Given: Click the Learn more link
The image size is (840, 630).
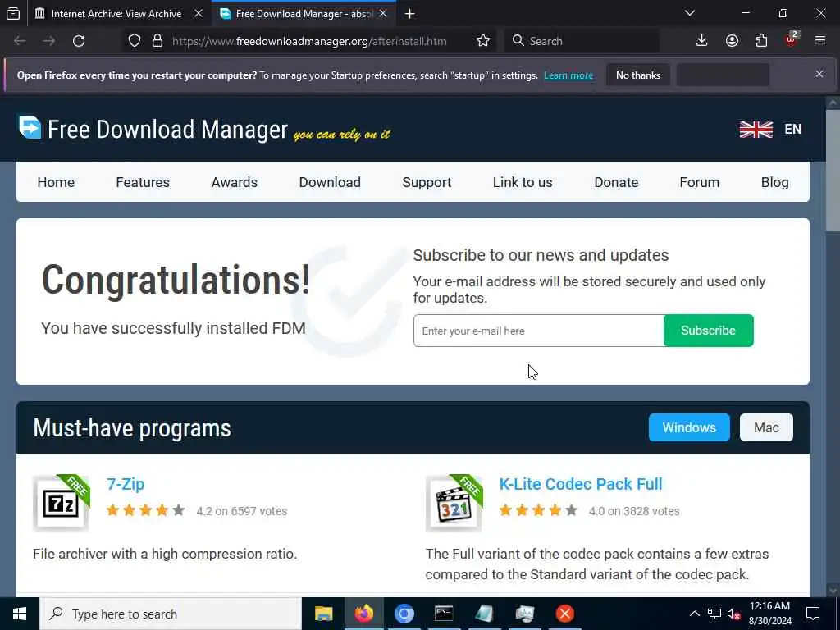Looking at the screenshot, I should click(x=568, y=75).
